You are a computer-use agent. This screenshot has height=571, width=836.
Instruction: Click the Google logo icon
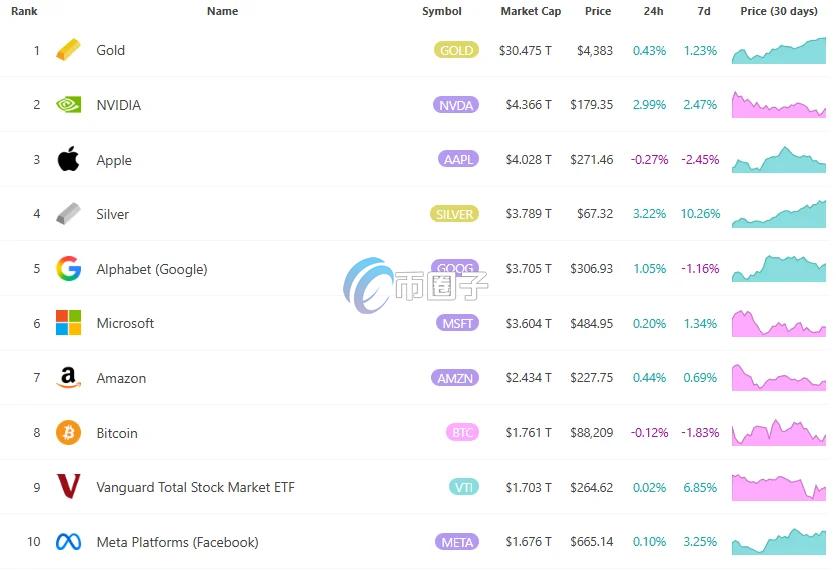tap(68, 269)
